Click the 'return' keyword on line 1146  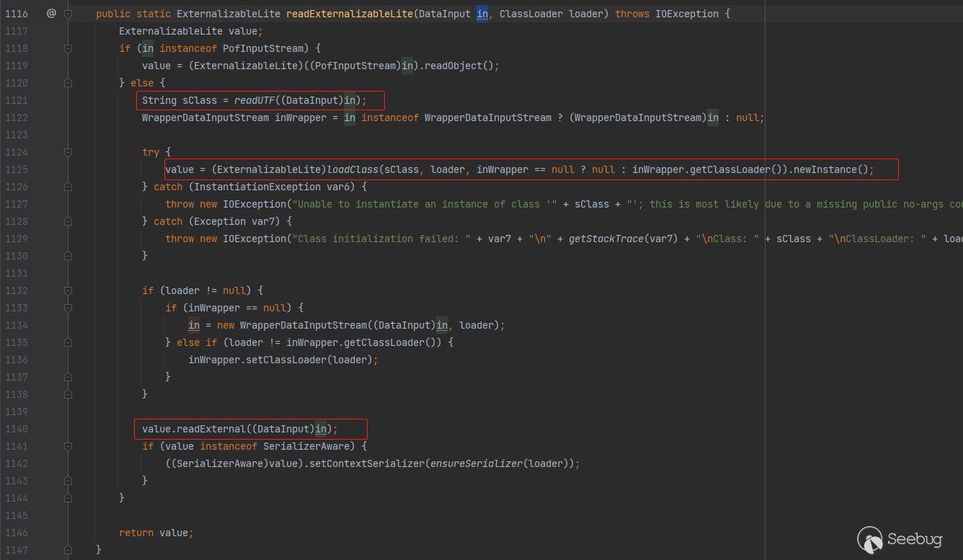click(x=136, y=533)
